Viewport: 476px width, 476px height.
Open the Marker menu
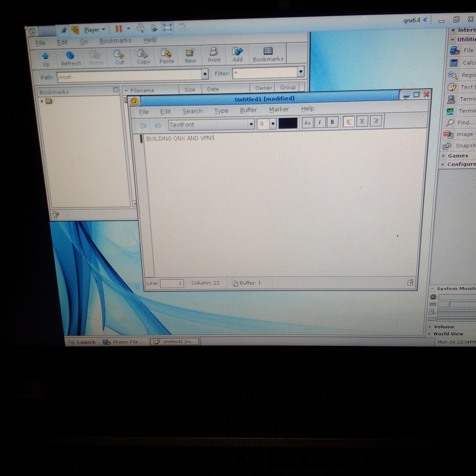coord(279,109)
